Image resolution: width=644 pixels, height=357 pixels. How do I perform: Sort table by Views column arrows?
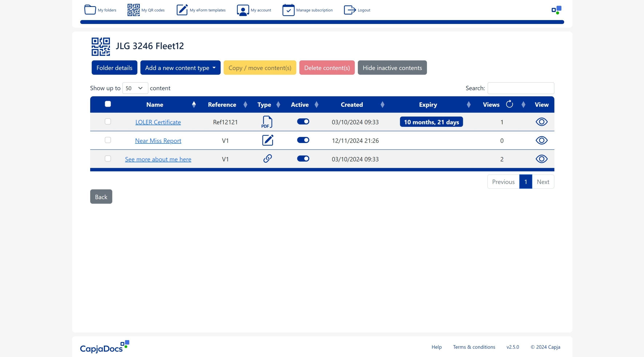(523, 105)
